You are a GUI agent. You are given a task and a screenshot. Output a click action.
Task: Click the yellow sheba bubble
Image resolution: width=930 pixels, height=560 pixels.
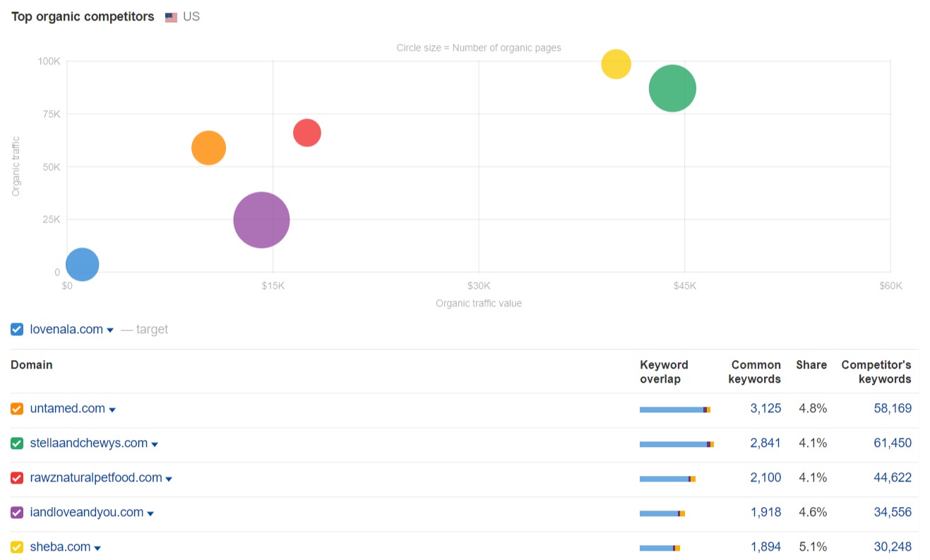point(616,64)
